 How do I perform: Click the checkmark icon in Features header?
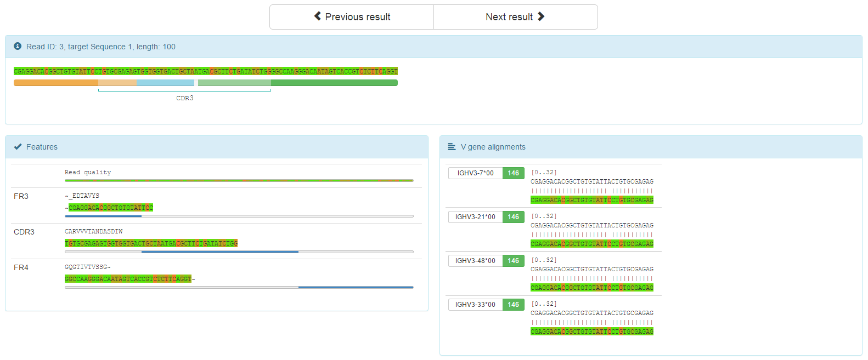tap(18, 147)
